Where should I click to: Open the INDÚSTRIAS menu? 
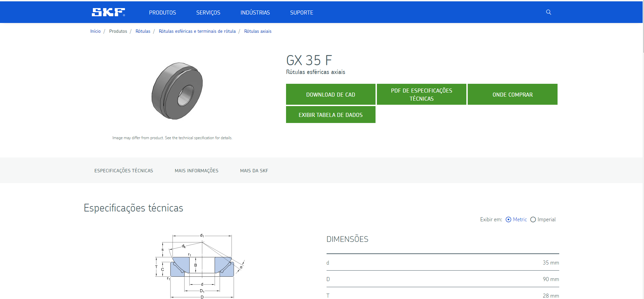click(255, 13)
